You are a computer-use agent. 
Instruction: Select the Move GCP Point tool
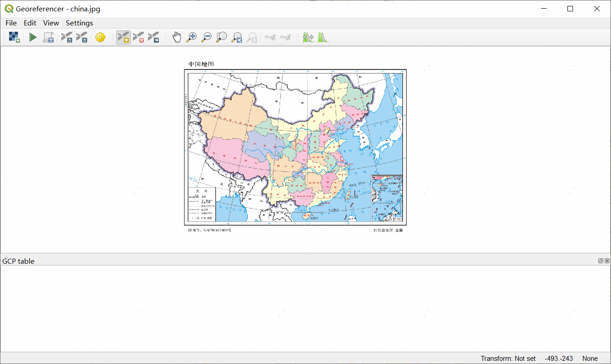pos(153,37)
